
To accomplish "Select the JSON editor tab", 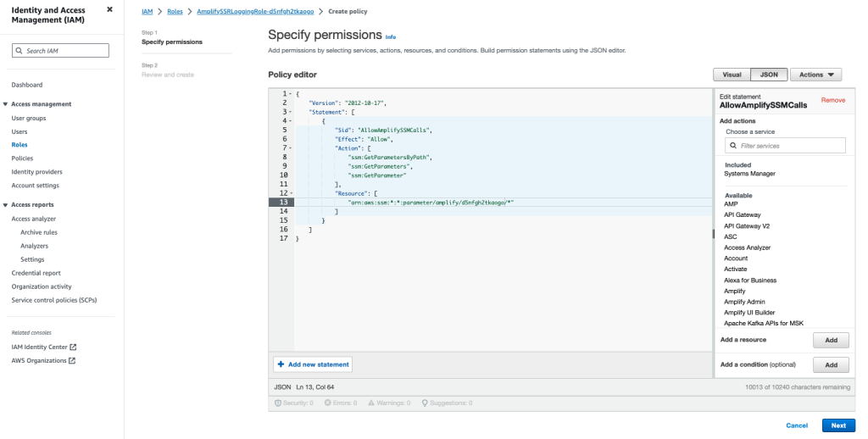I will (769, 75).
